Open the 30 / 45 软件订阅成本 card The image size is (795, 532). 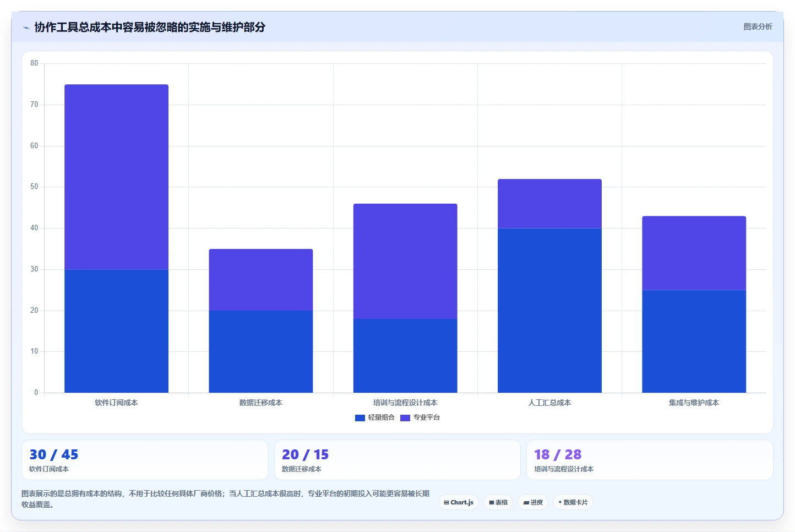tap(145, 460)
